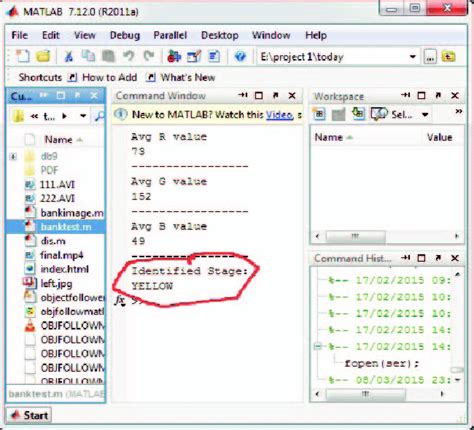Viewport: 474px width, 430px height.
Task: Click the Video link in info bar
Action: (x=279, y=115)
